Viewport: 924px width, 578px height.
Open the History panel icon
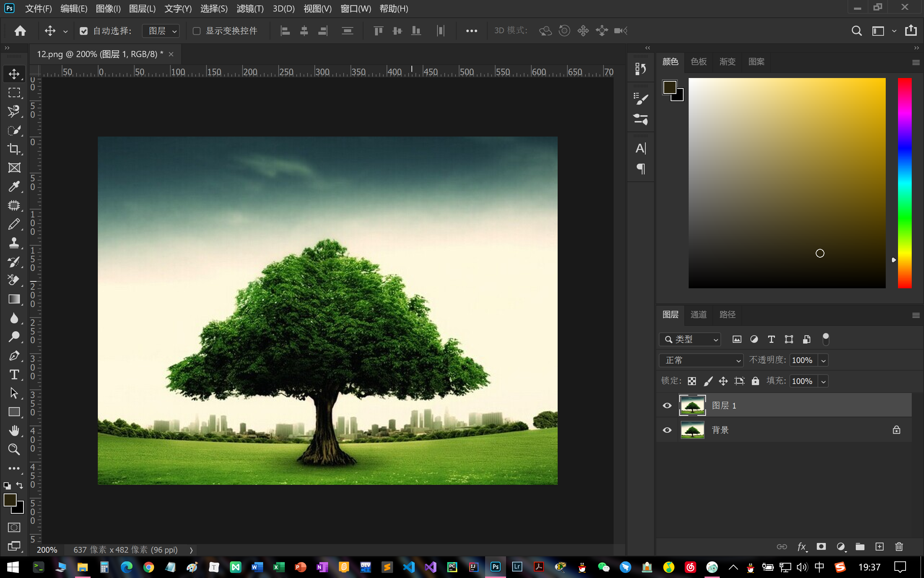point(640,69)
